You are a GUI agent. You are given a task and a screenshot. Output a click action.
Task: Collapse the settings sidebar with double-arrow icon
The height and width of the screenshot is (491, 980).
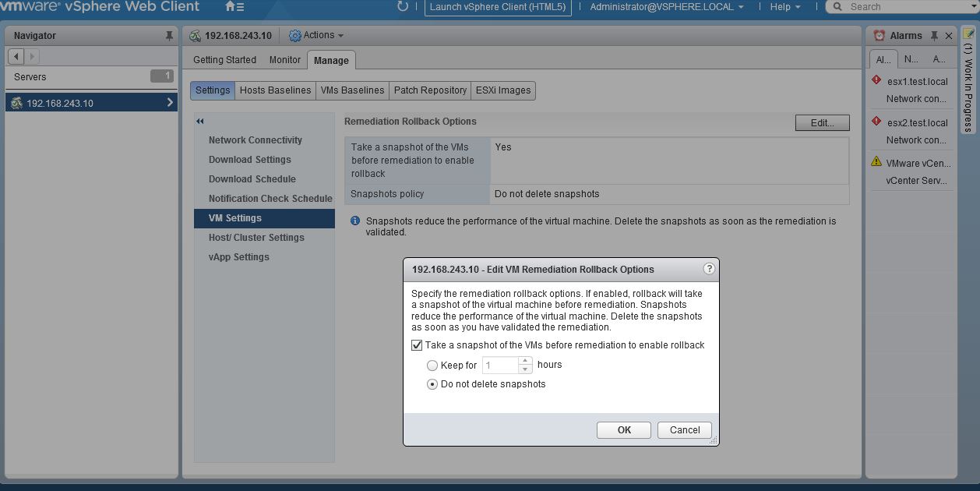[x=200, y=122]
